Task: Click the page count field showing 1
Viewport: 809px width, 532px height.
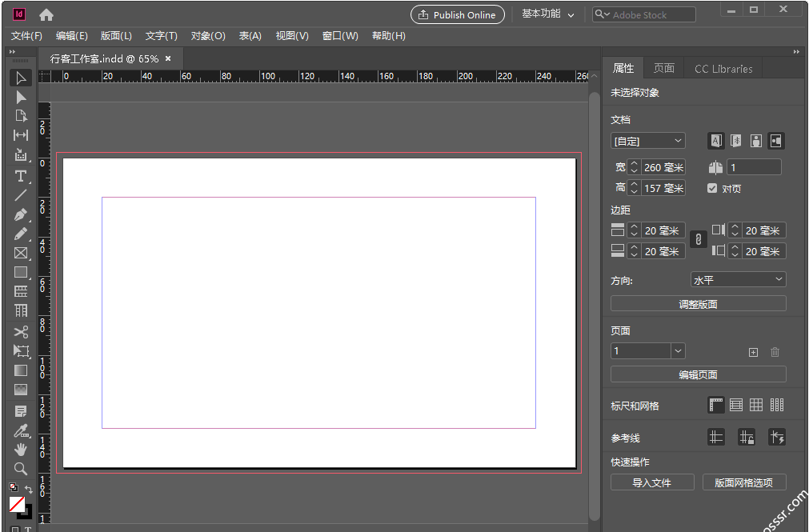Action: (754, 167)
